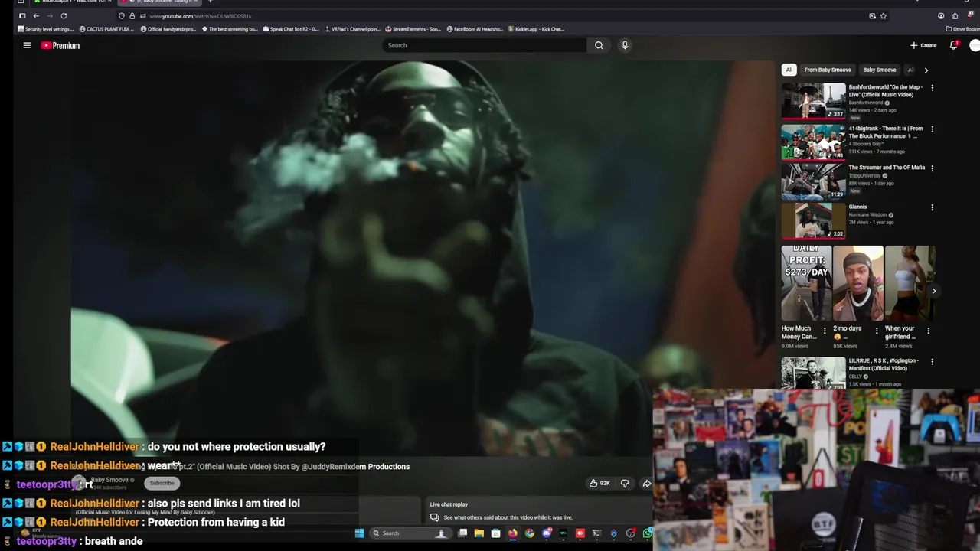Open CACTUS PLANT FLEA bookmark

[106, 29]
